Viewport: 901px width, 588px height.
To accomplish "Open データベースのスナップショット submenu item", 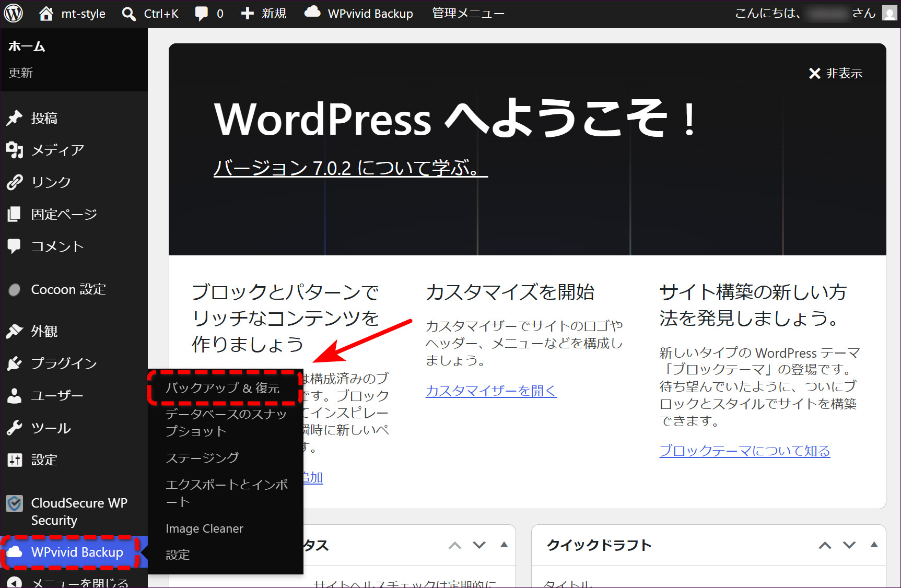I will pos(226,422).
